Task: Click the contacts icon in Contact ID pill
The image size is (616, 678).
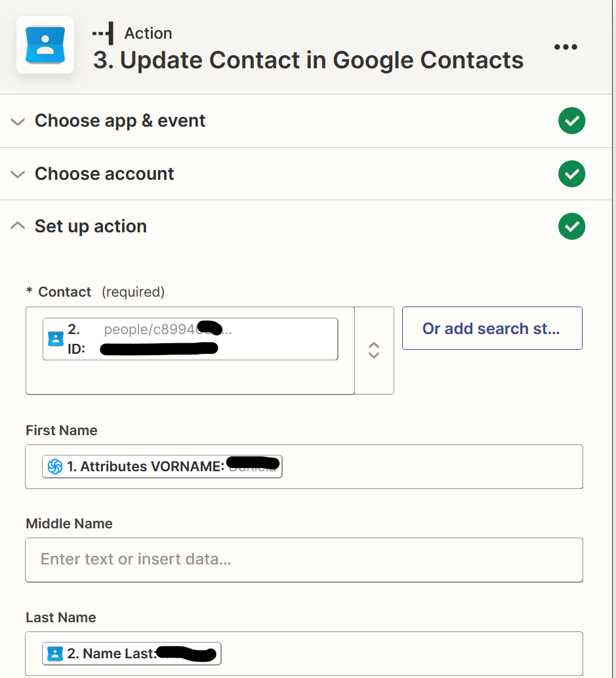Action: pos(55,339)
